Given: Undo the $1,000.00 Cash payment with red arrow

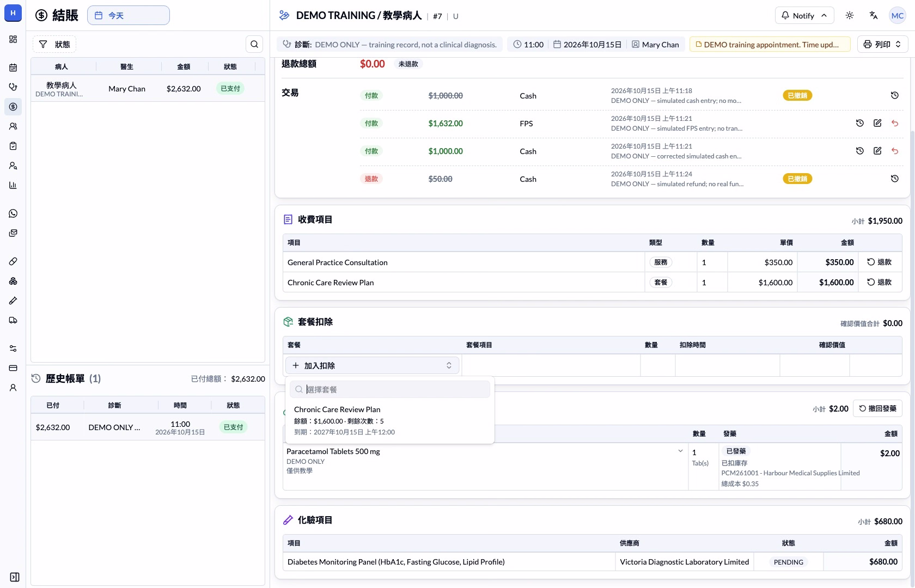Looking at the screenshot, I should (x=895, y=151).
